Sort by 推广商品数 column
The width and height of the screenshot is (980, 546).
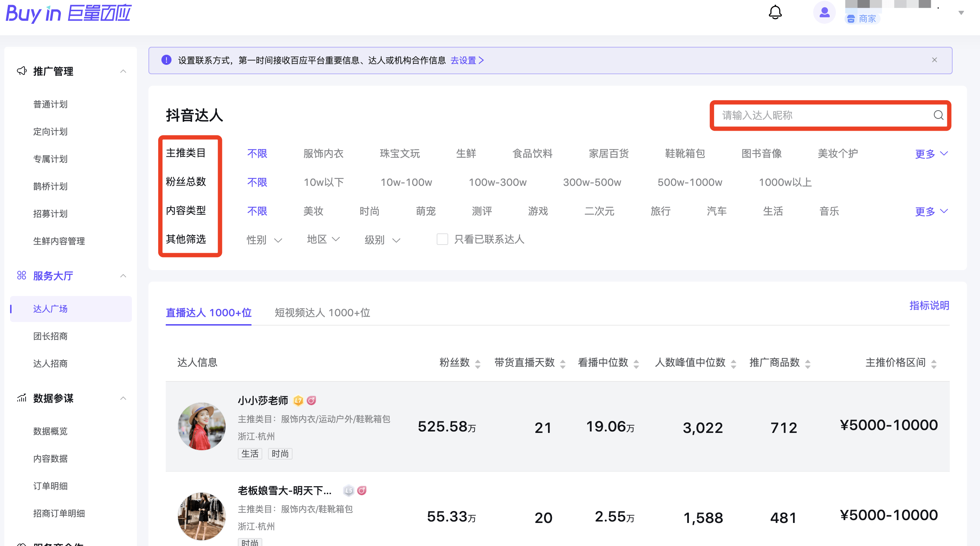click(x=808, y=364)
